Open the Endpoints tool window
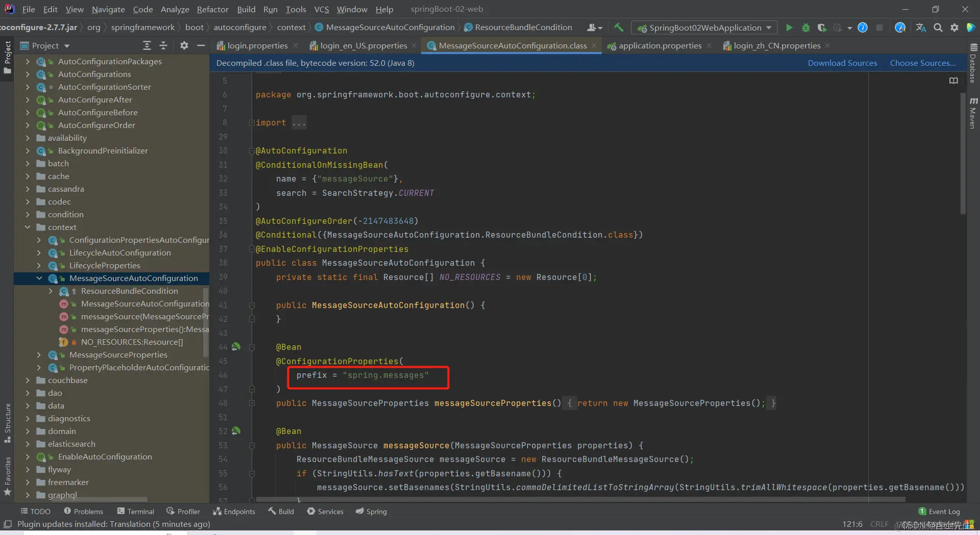This screenshot has height=535, width=980. (x=234, y=512)
